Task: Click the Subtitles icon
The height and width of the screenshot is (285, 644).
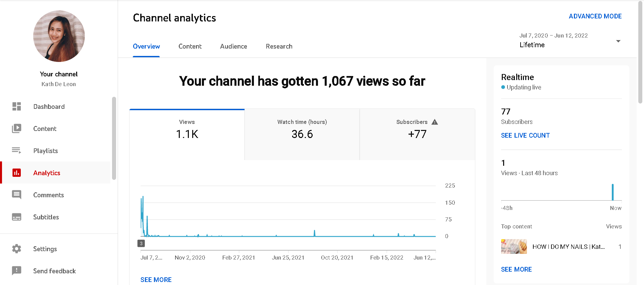Action: (x=16, y=217)
